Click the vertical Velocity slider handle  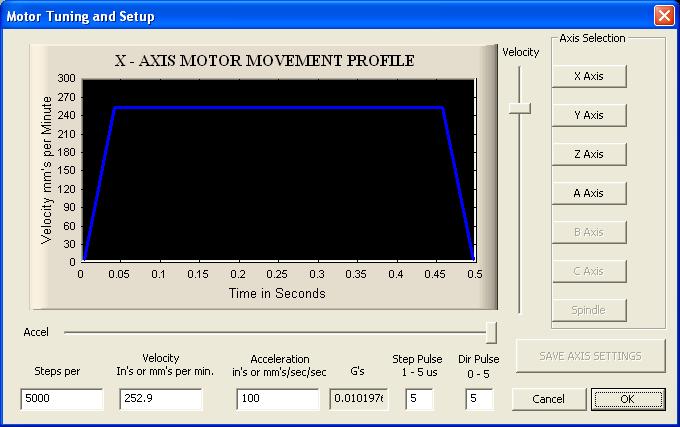click(519, 108)
